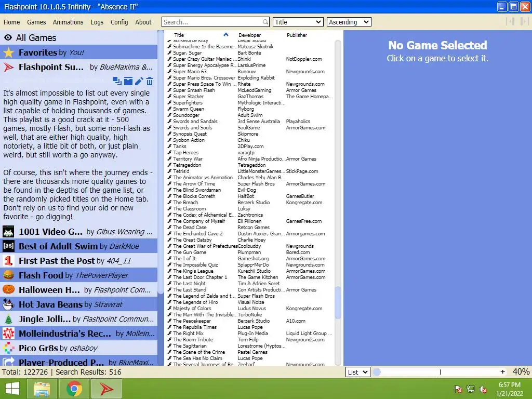
Task: Open the List layout dropdown
Action: tap(357, 372)
